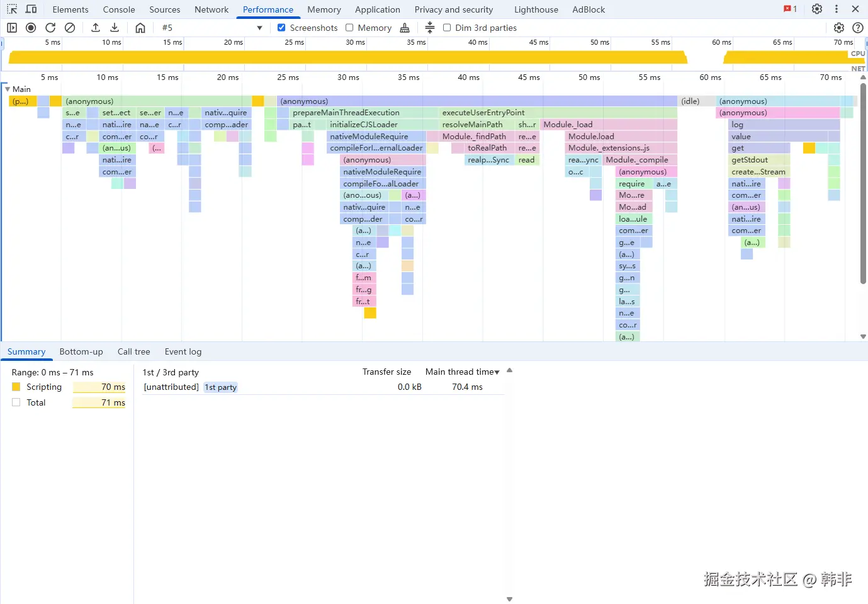Switch to the Network tab
Viewport: 868px width, 604px height.
click(x=211, y=9)
